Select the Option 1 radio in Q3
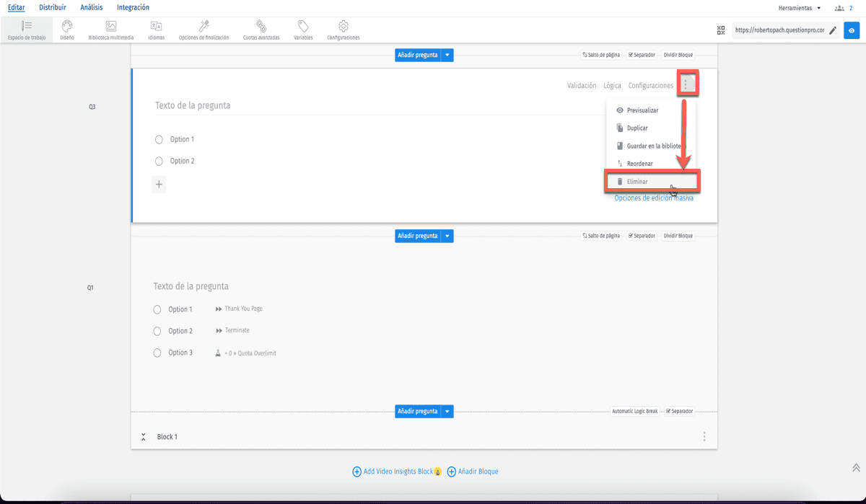 click(x=159, y=140)
